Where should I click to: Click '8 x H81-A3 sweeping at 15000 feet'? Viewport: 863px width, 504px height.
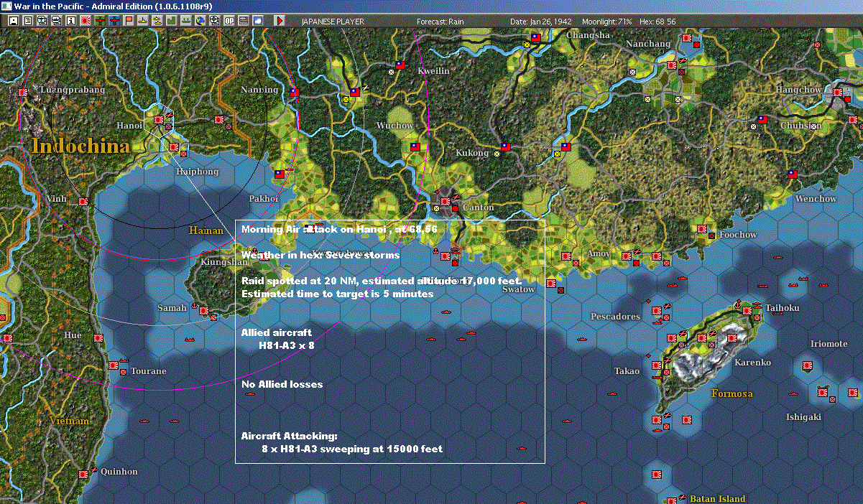pyautogui.click(x=352, y=449)
